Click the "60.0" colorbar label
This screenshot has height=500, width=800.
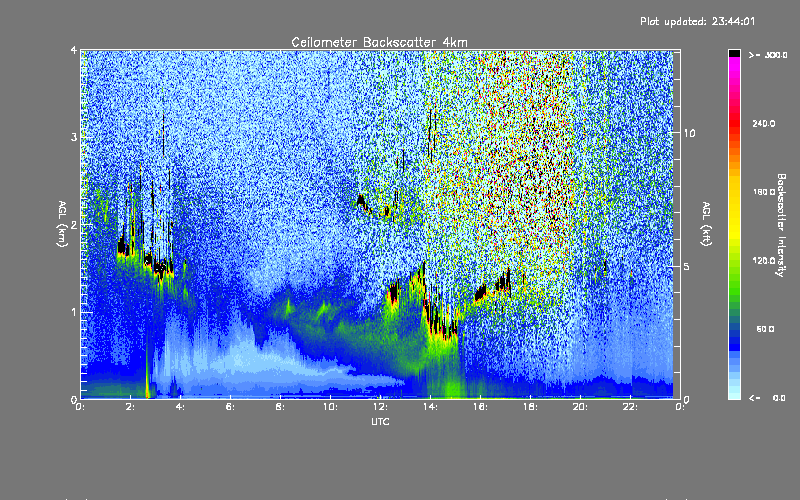point(766,330)
